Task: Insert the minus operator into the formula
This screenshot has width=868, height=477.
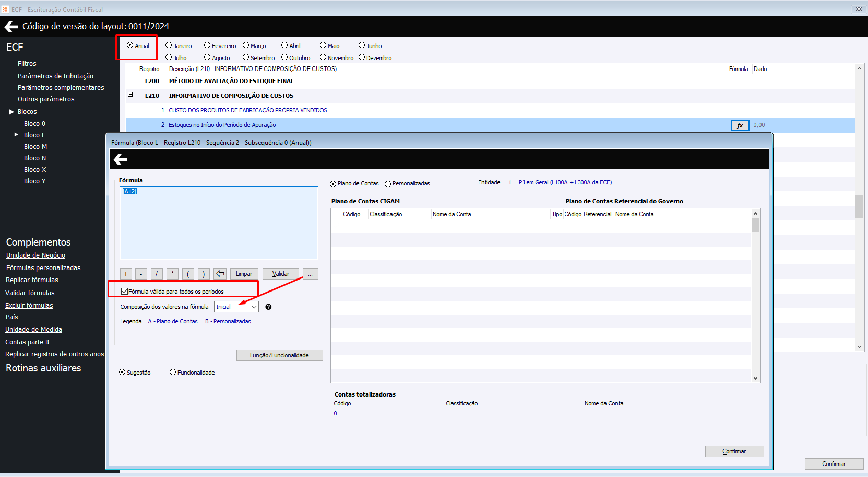Action: pyautogui.click(x=141, y=274)
